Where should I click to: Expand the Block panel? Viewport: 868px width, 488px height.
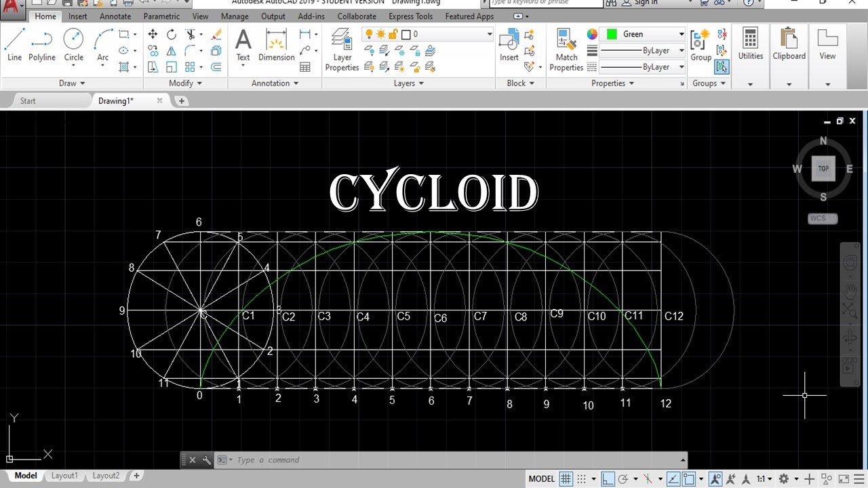pos(520,83)
